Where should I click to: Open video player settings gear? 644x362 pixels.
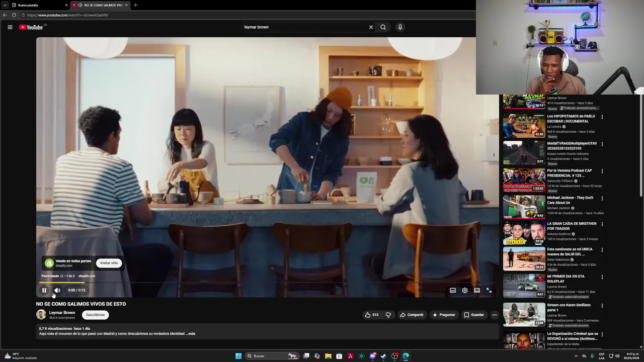pyautogui.click(x=465, y=290)
